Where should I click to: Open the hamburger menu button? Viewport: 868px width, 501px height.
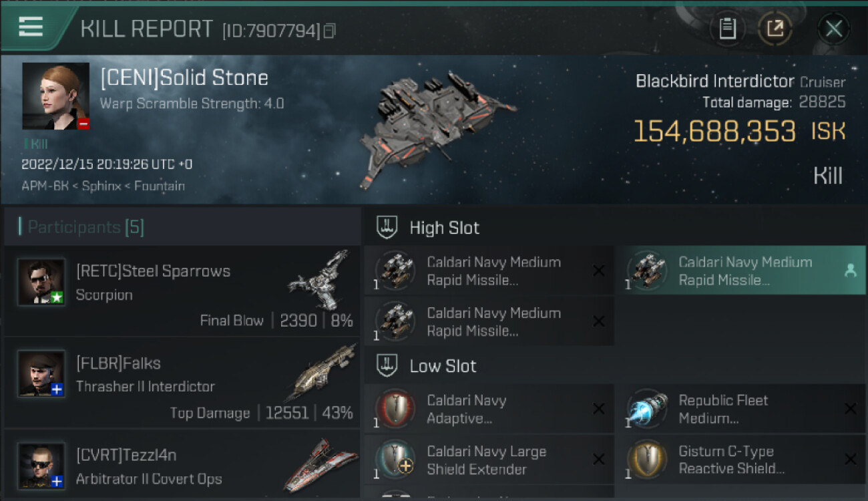(31, 27)
